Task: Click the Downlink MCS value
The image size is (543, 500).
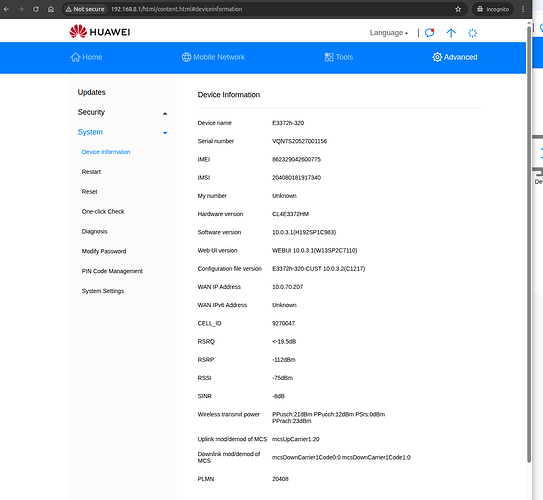Action: [x=341, y=457]
